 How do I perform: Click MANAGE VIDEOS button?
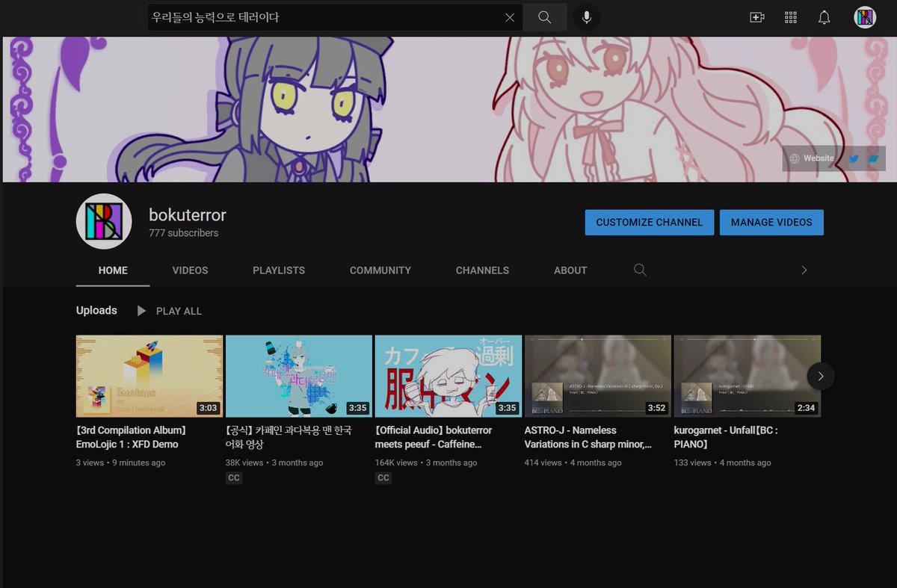(x=771, y=222)
